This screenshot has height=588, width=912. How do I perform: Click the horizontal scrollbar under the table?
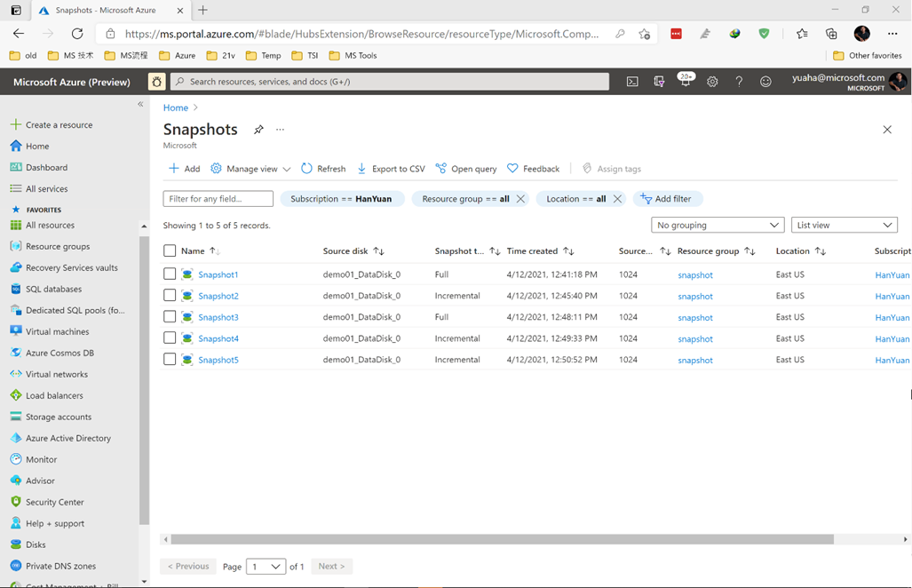[503, 539]
